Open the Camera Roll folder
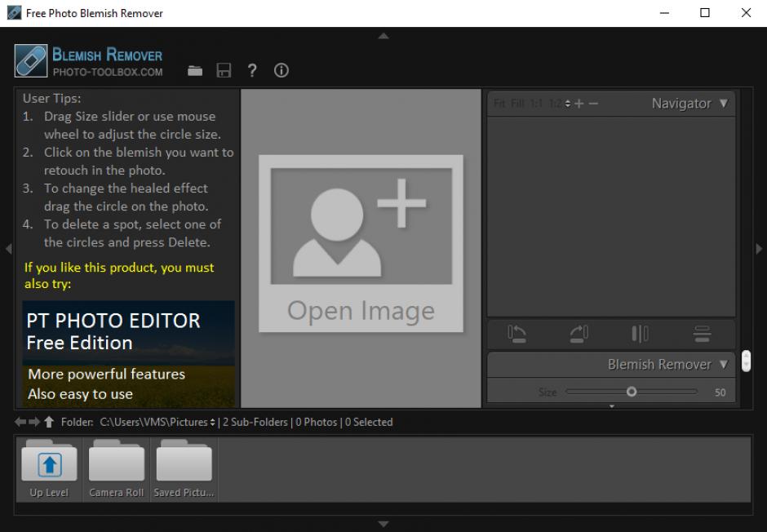767x532 pixels. click(117, 469)
